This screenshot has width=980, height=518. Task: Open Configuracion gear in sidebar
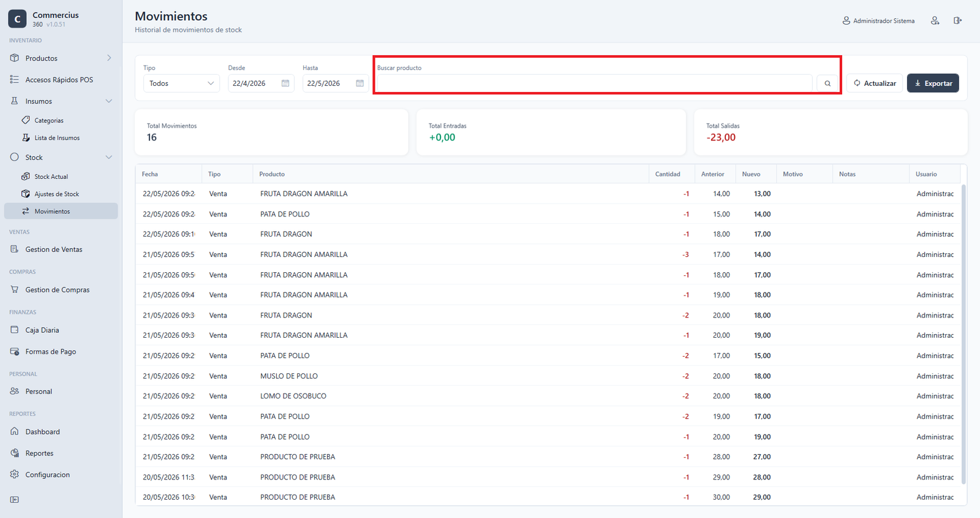(x=47, y=474)
